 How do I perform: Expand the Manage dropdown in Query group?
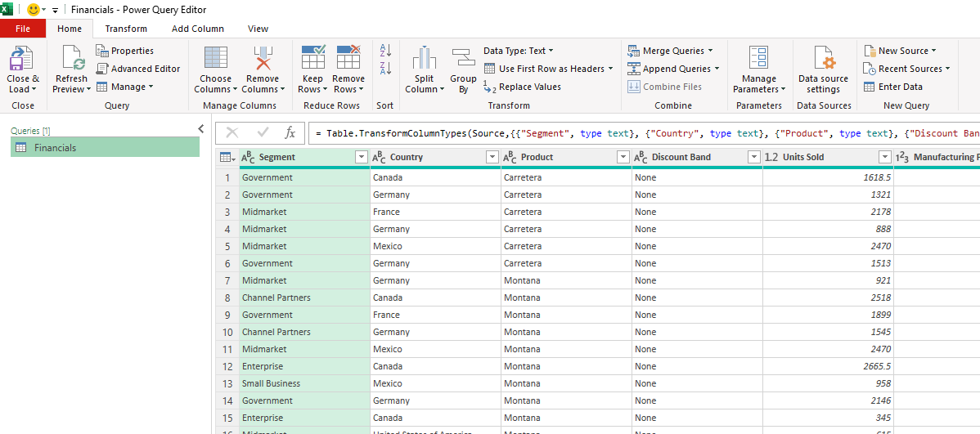(x=124, y=87)
